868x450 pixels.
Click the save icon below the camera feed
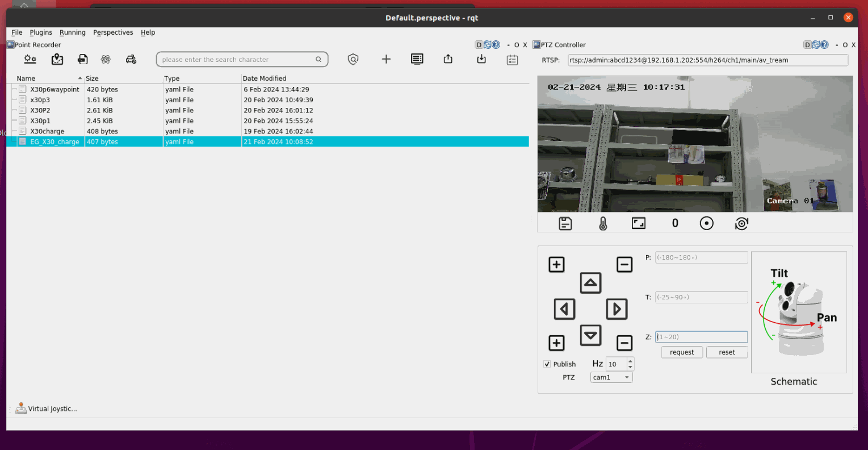point(565,224)
